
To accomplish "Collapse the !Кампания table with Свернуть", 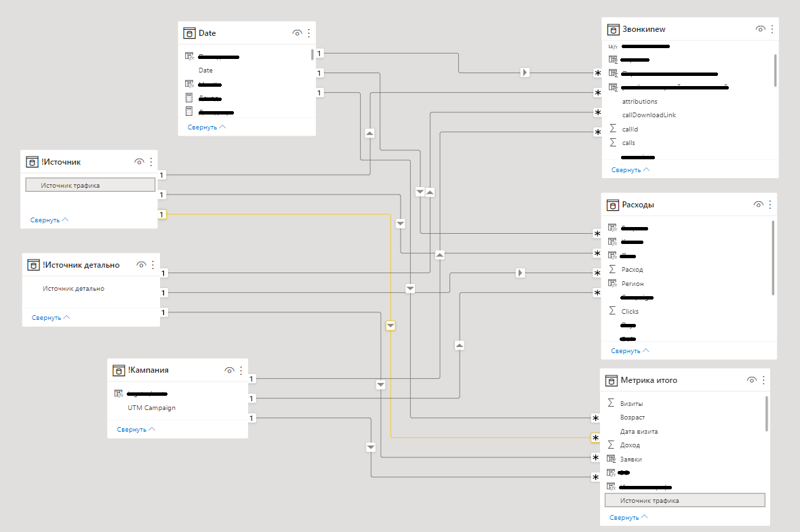I will coord(136,430).
